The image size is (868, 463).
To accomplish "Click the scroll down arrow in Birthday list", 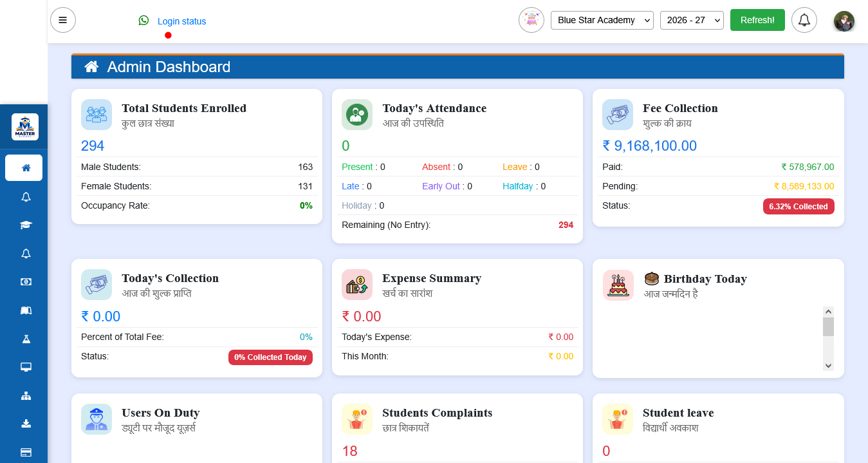I will click(828, 365).
